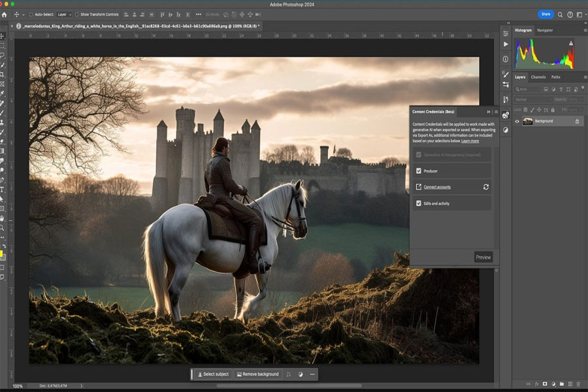
Task: Toggle the type layer filter icon
Action: tap(561, 90)
